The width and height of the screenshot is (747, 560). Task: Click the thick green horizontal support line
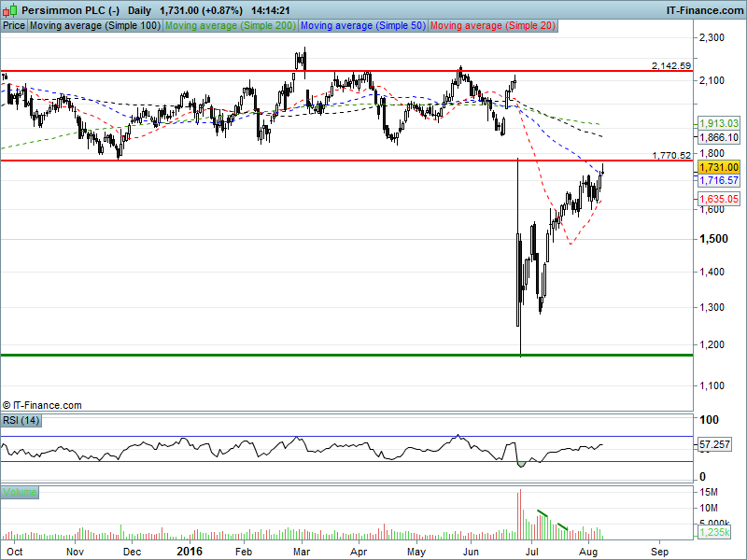pyautogui.click(x=346, y=356)
